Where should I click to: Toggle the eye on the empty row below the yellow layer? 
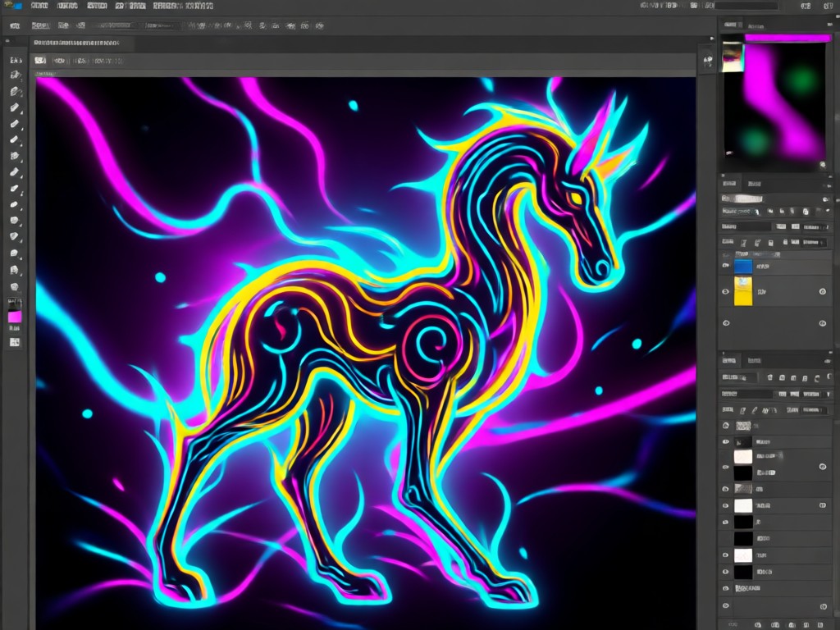[x=726, y=323]
